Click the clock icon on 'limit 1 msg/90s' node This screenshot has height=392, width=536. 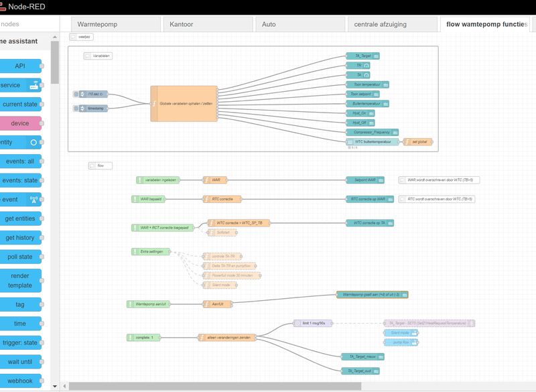tap(297, 323)
